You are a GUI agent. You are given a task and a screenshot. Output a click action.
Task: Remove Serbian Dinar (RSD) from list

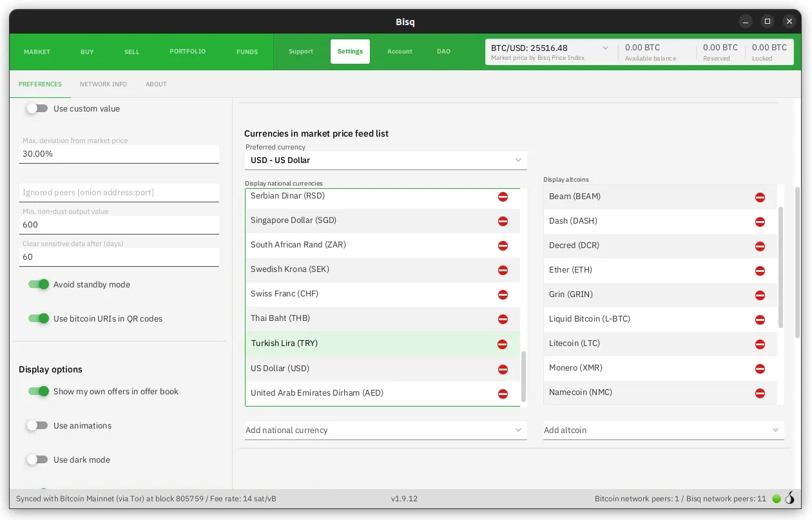click(503, 197)
